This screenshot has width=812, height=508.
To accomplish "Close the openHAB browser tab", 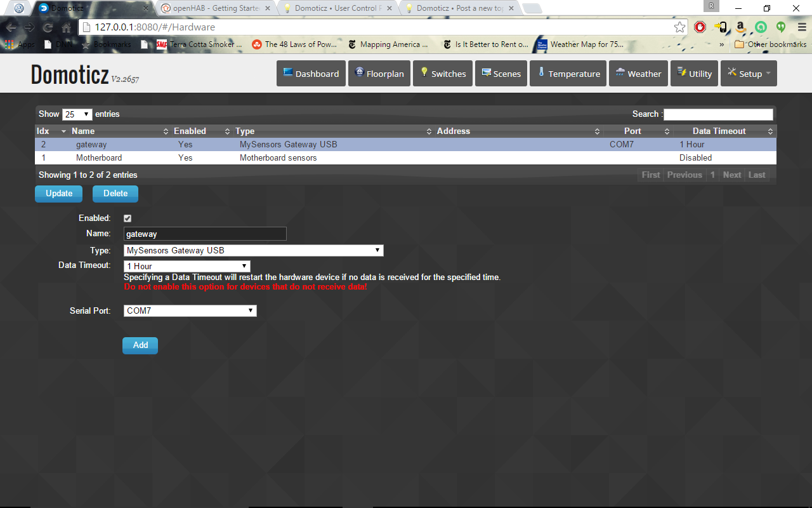I will coord(268,8).
